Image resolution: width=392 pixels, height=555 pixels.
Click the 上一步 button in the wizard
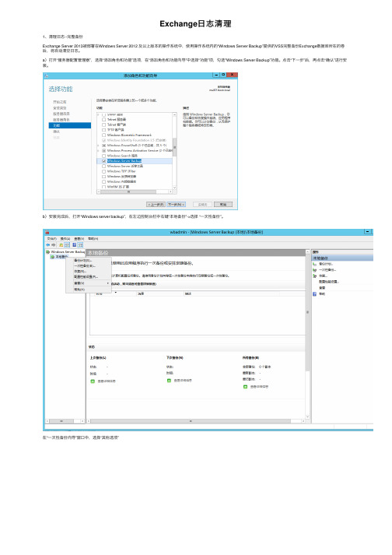click(x=156, y=205)
